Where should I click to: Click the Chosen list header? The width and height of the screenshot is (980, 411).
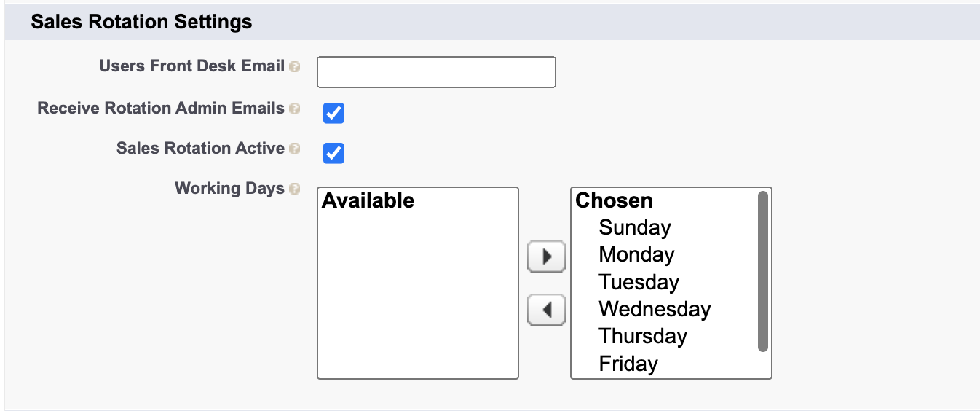tap(614, 201)
